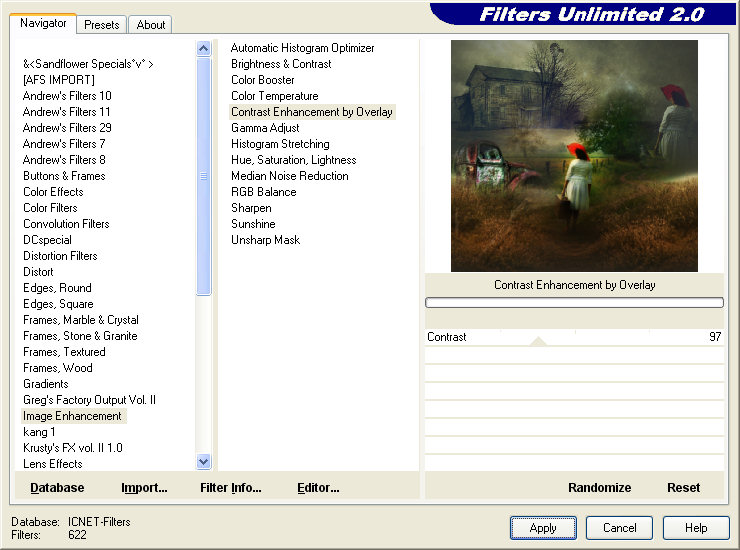Click the category list scroll down arrow

tap(203, 461)
